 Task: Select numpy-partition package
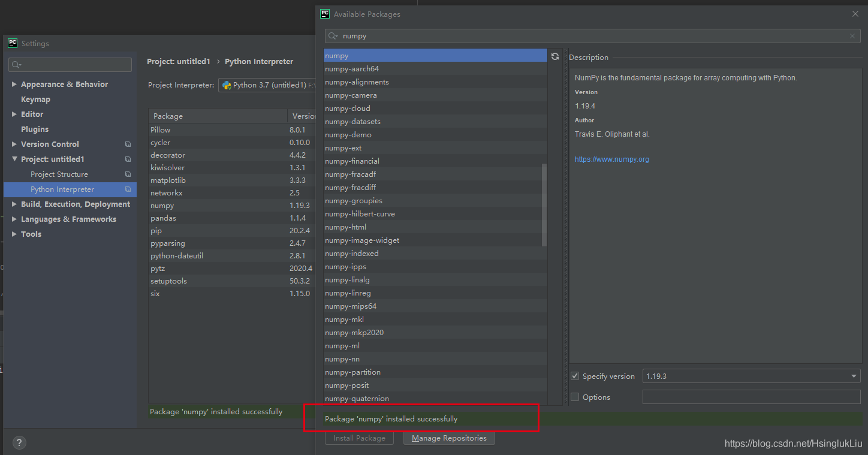click(x=435, y=372)
